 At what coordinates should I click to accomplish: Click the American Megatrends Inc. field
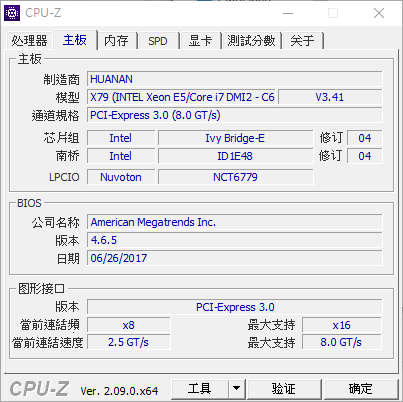click(235, 222)
